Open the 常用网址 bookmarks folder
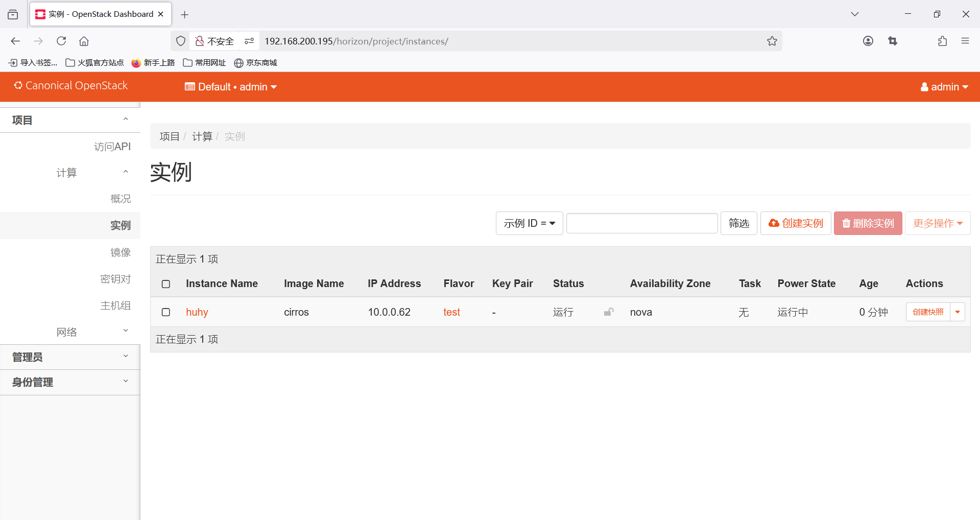This screenshot has width=980, height=520. [204, 62]
